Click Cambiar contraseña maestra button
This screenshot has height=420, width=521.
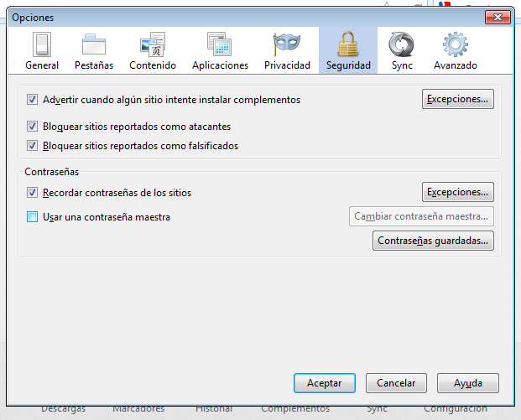(x=421, y=216)
